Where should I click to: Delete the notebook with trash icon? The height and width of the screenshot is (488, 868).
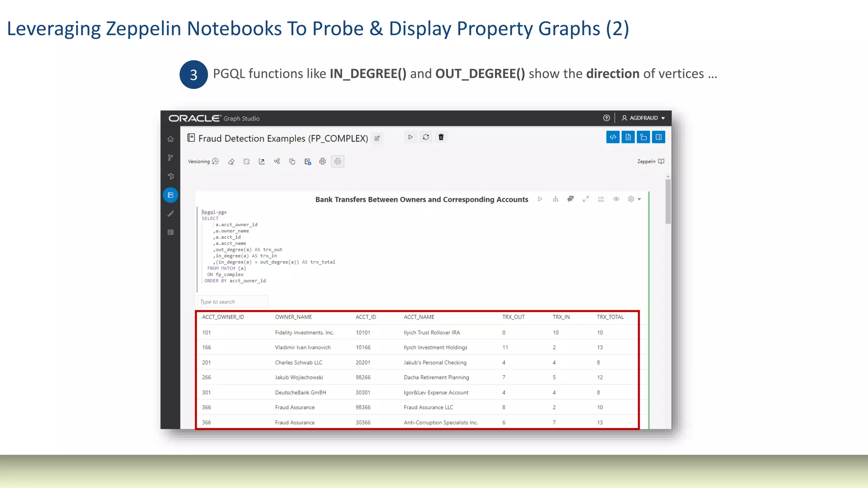coord(441,137)
